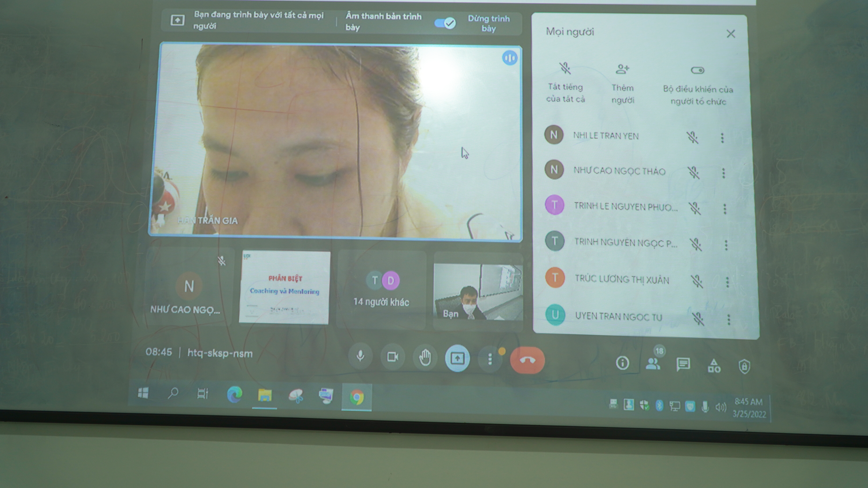
Task: Close the Mọi người panel
Action: (731, 34)
